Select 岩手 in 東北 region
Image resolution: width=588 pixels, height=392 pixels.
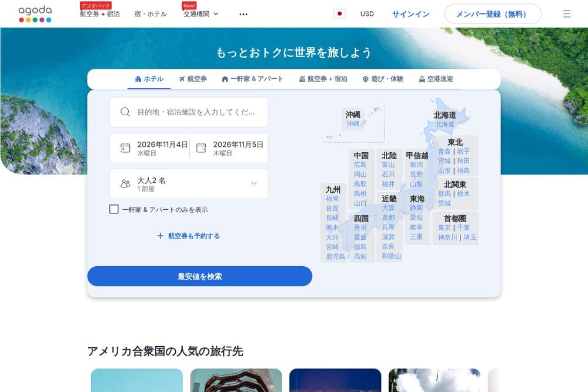[x=463, y=152]
